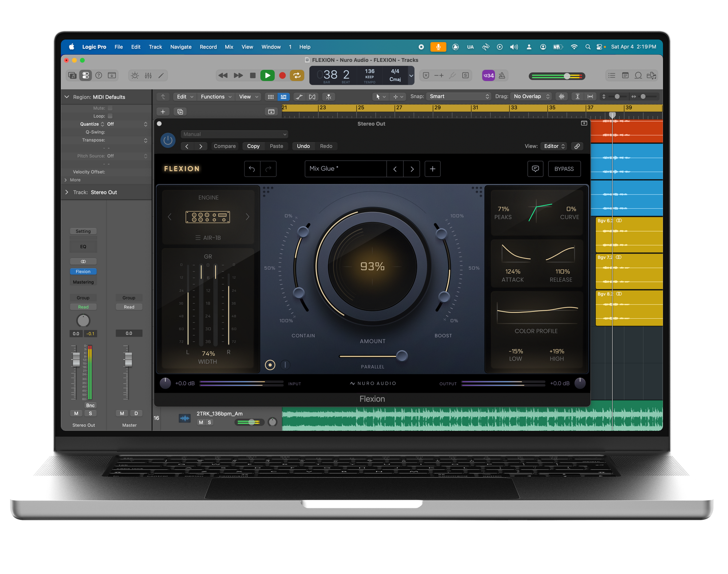Open the Editors pencil icon
Image resolution: width=728 pixels, height=574 pixels.
pyautogui.click(x=161, y=75)
